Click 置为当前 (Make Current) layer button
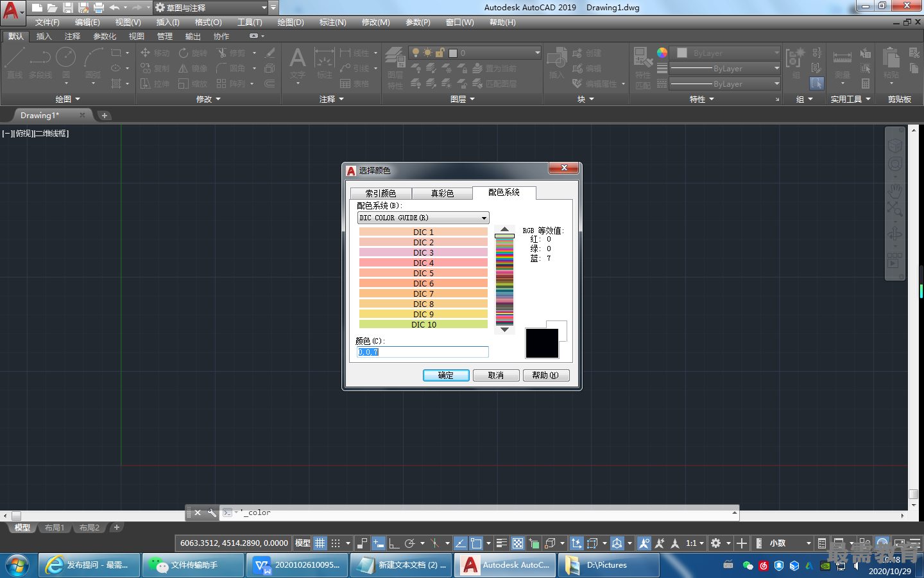Screen dimensions: 924x578 (x=495, y=68)
